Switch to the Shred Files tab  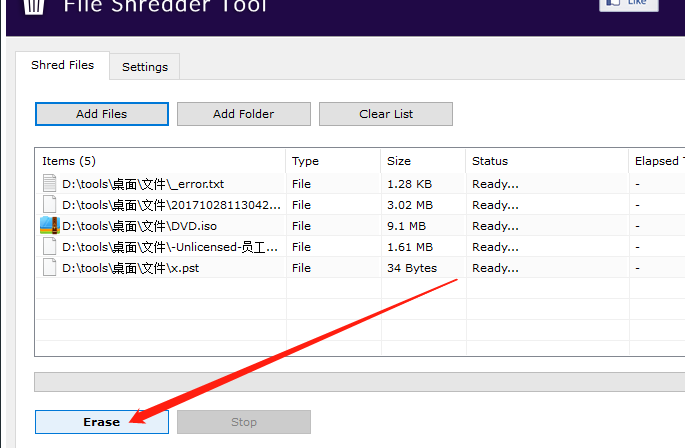click(62, 66)
